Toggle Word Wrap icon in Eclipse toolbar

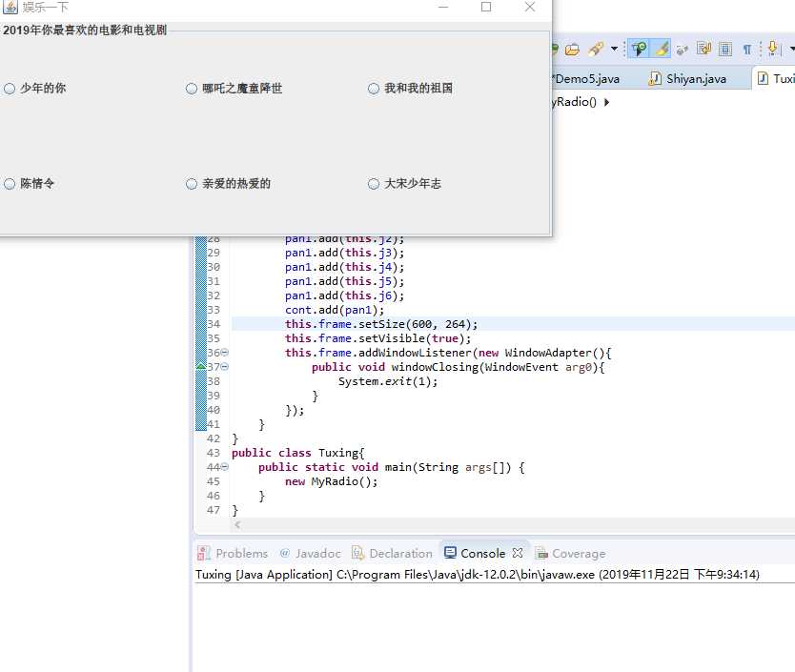(x=703, y=49)
